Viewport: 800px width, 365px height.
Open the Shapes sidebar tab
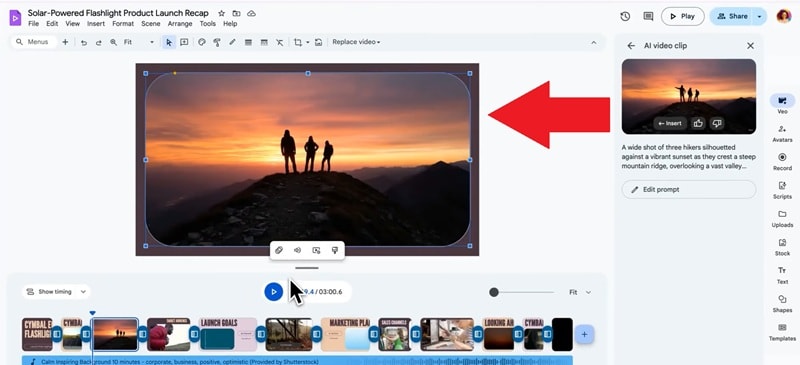click(x=782, y=304)
